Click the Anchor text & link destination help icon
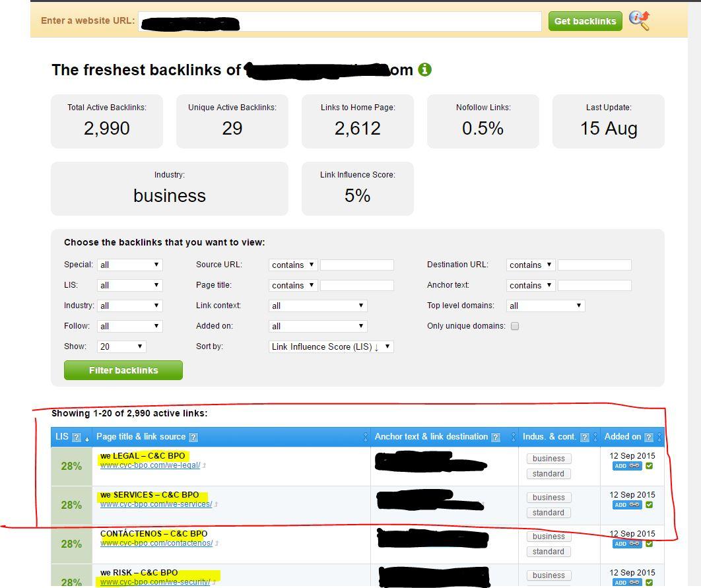Image resolution: width=701 pixels, height=588 pixels. [495, 436]
